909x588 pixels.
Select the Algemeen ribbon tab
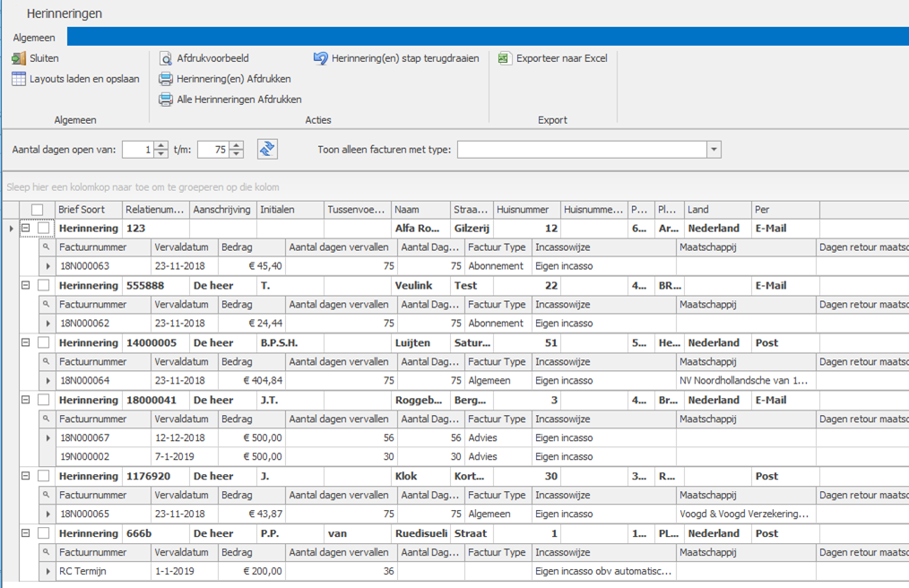34,37
